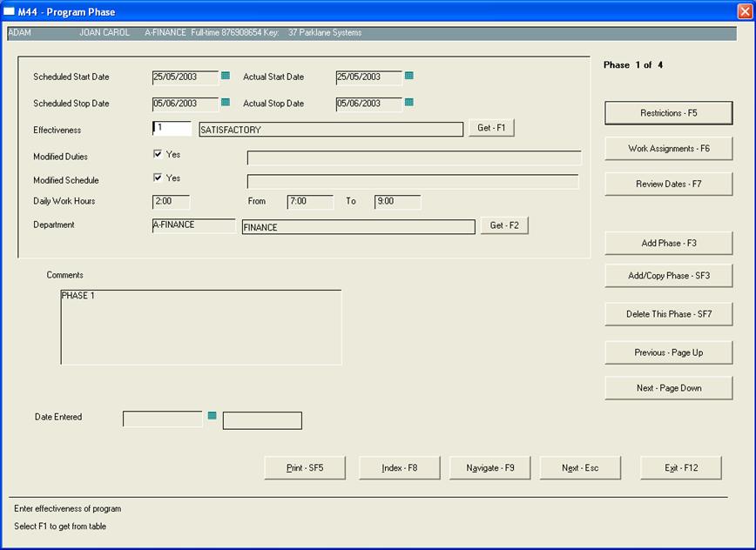
Task: Click the 'Daily Work Hours' label
Action: pyautogui.click(x=64, y=201)
